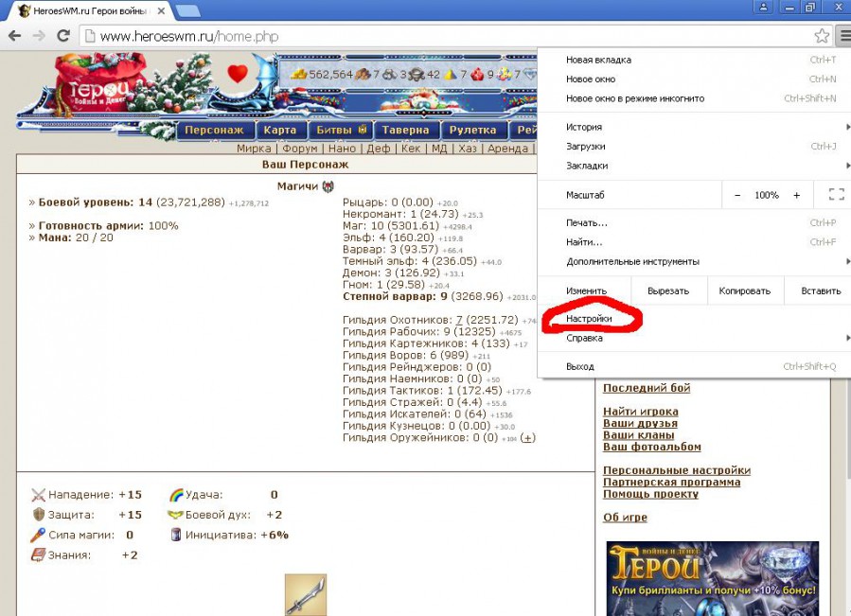The image size is (851, 616).
Task: Click Вырезать button in edit row
Action: [668, 290]
